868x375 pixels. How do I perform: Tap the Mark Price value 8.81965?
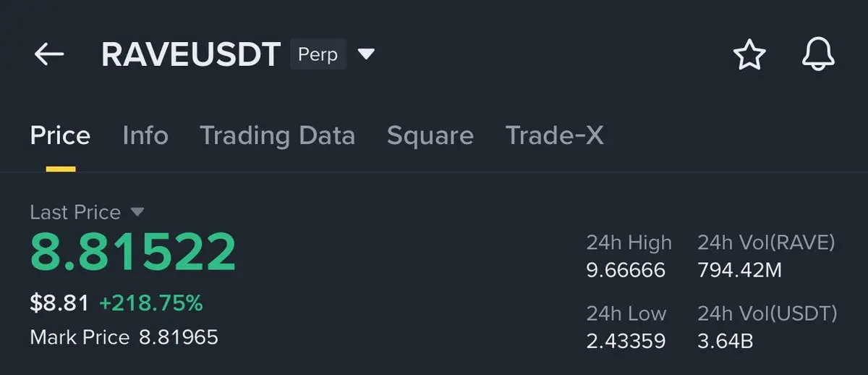pyautogui.click(x=179, y=337)
